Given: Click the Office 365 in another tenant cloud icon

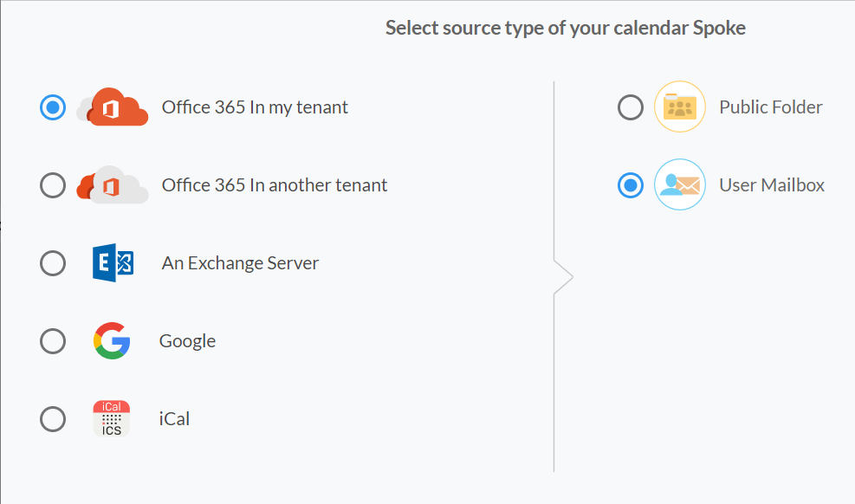Looking at the screenshot, I should pos(113,184).
